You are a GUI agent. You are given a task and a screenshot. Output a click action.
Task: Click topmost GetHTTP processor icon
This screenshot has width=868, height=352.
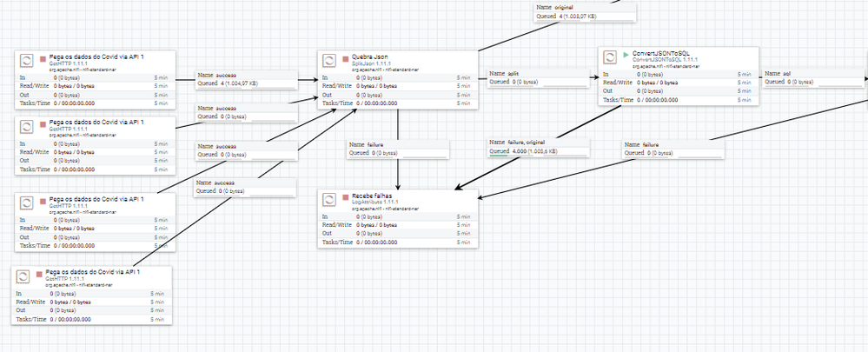(26, 60)
